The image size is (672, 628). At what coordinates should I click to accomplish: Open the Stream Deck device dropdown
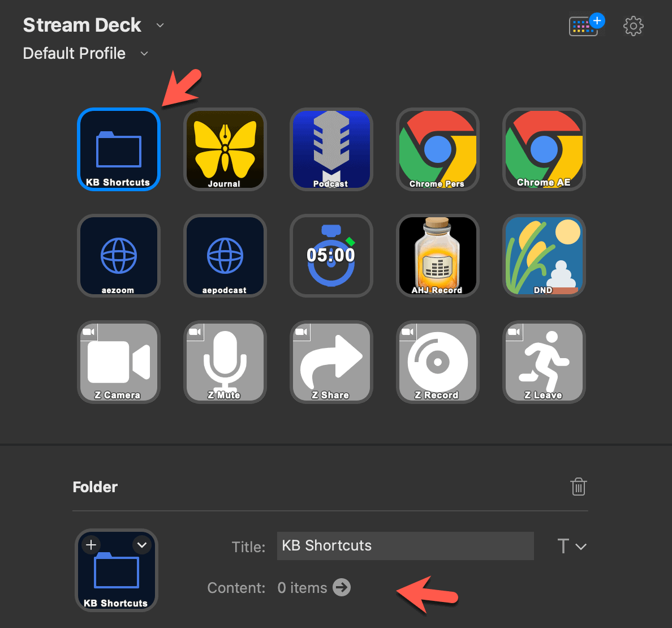click(x=160, y=25)
